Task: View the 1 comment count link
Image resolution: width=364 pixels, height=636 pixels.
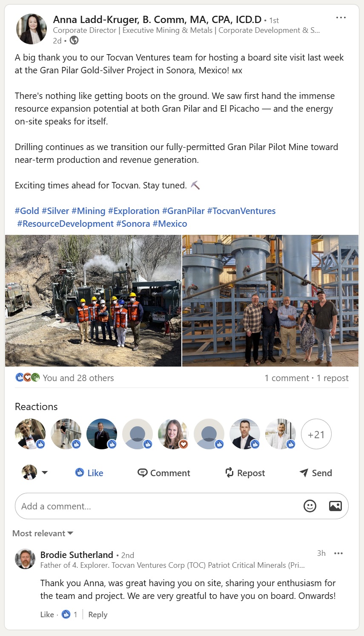Action: point(287,378)
